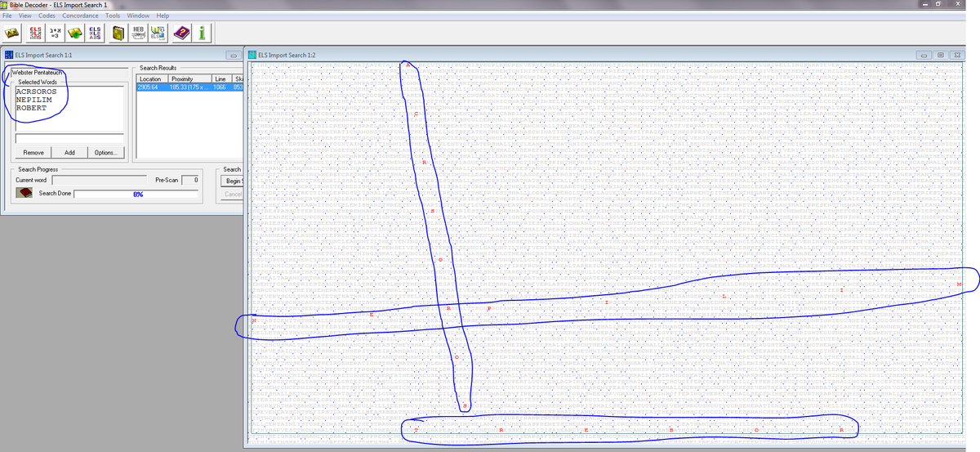Screen dimensions: 980x452
Task: Select the 2905:64 search result row
Action: coord(189,87)
